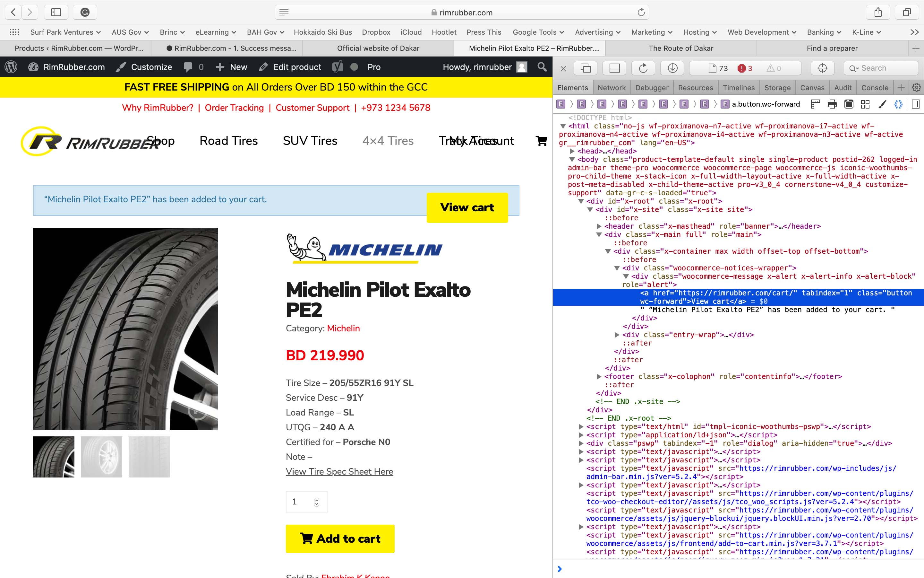Screen dimensions: 924x578
Task: Click the product quantity input field
Action: tap(306, 502)
